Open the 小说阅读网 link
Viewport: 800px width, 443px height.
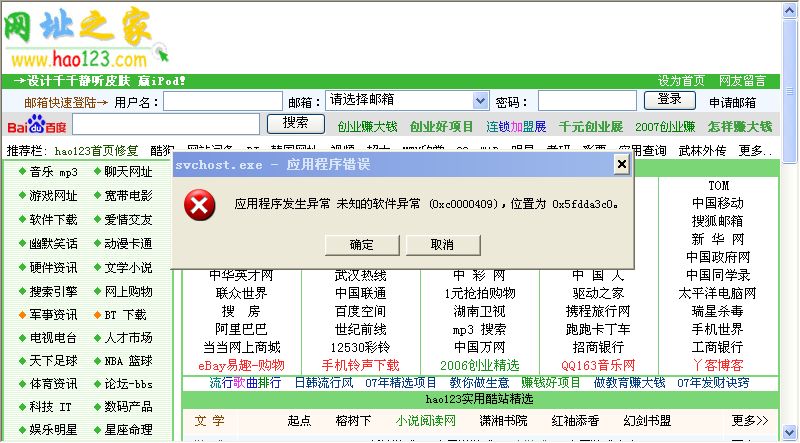coord(426,421)
